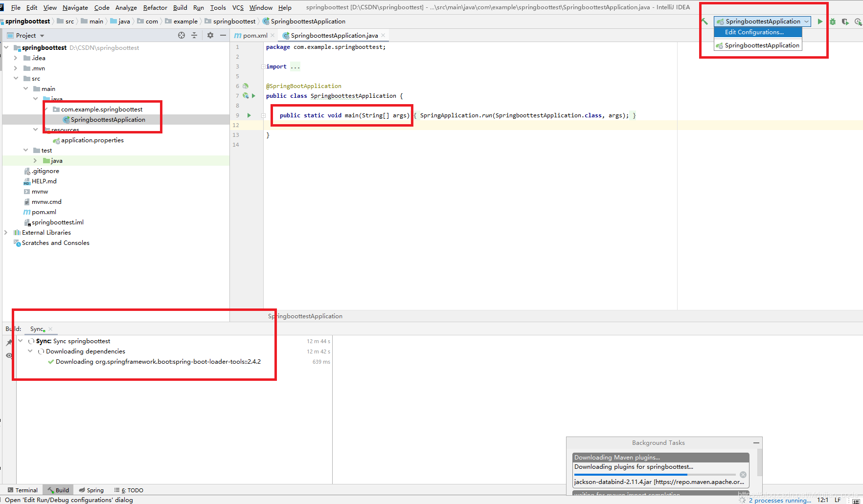The height and width of the screenshot is (504, 863).
Task: Choose Edit Configurations... from the dropdown
Action: (758, 32)
